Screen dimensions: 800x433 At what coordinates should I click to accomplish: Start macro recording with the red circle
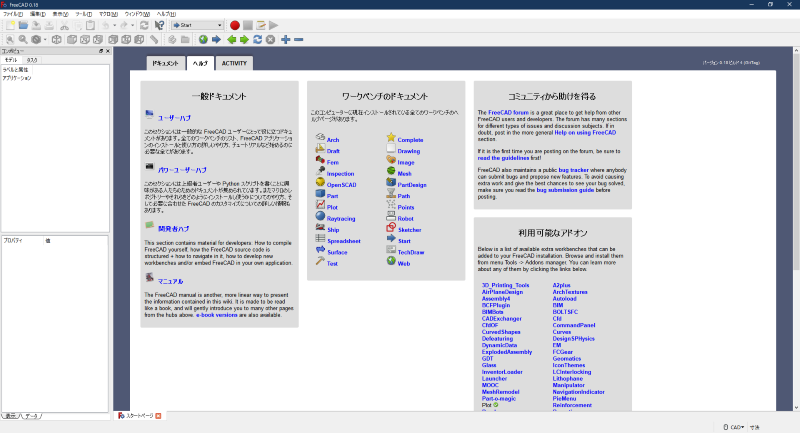tap(235, 25)
